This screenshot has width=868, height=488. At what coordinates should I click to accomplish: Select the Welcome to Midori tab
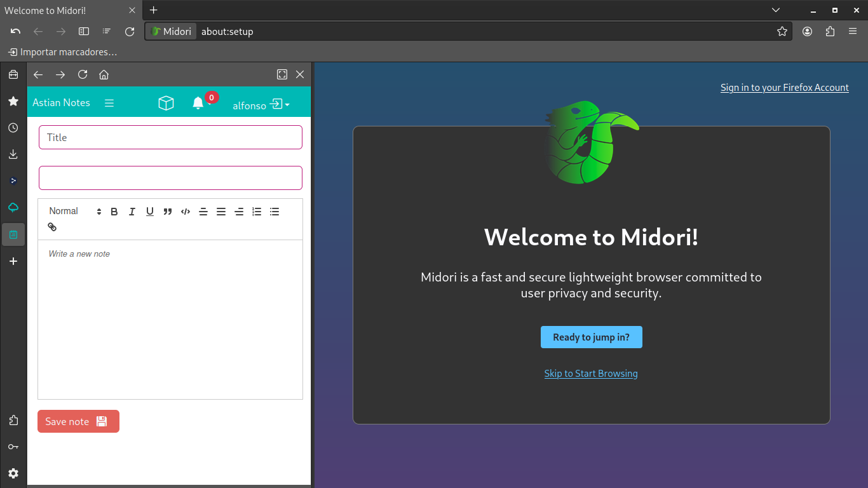point(71,10)
